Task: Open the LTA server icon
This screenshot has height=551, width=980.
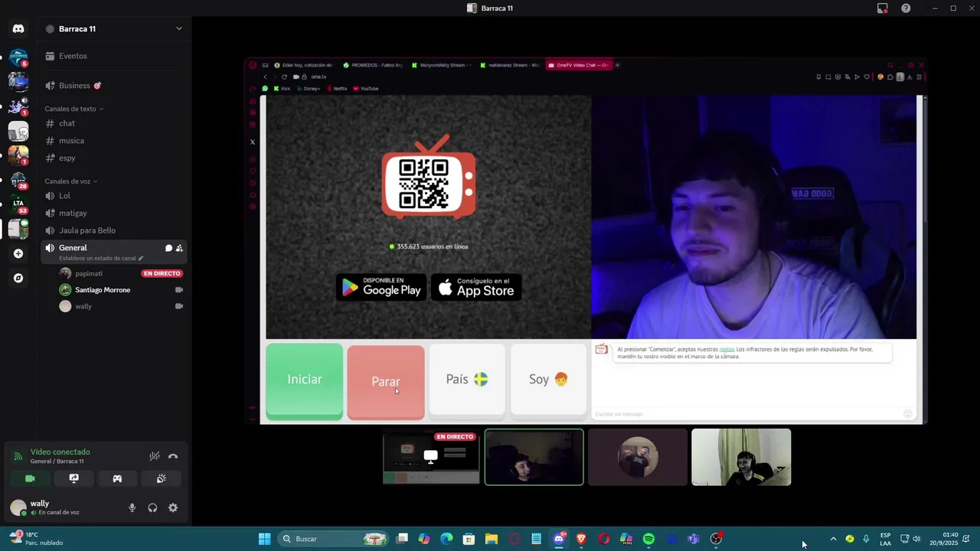Action: click(18, 204)
